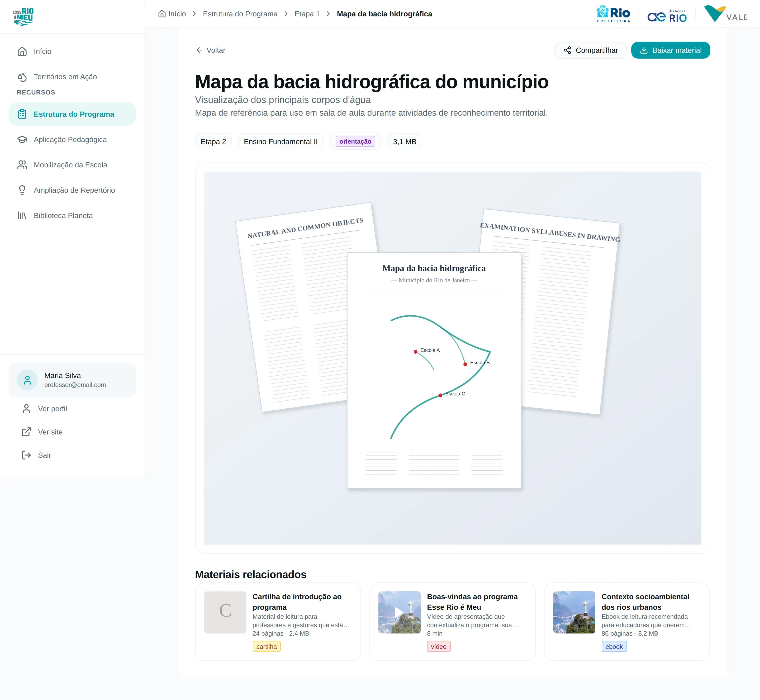Viewport: 760px width, 700px height.
Task: Click the graduation cap icon for Aplicação Pedagógica
Action: pyautogui.click(x=22, y=139)
